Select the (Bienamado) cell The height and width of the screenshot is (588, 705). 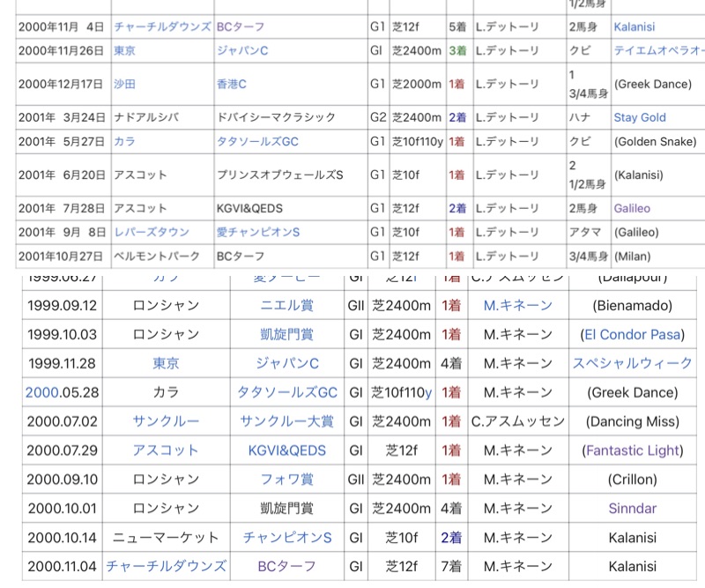[632, 306]
